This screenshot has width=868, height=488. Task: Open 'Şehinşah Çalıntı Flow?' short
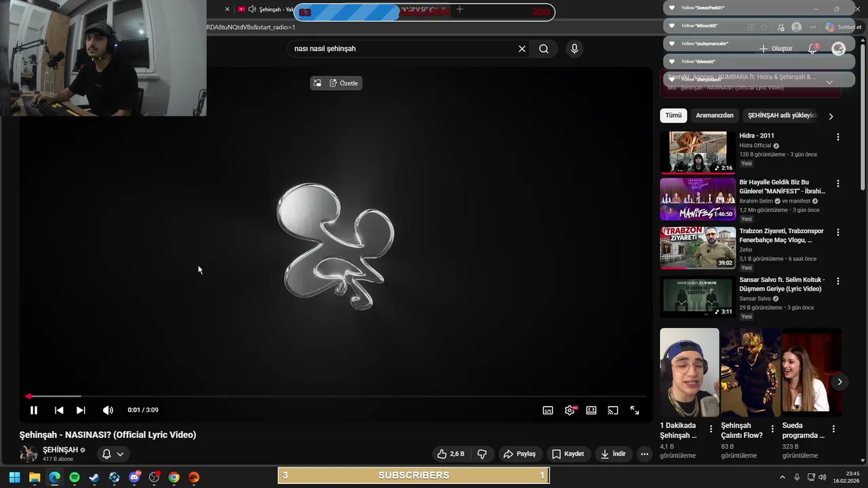(750, 373)
